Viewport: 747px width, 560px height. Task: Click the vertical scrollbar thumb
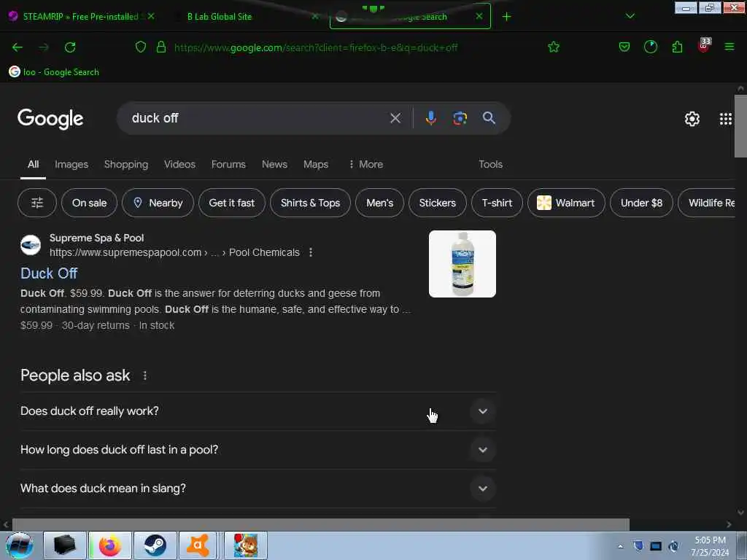740,125
